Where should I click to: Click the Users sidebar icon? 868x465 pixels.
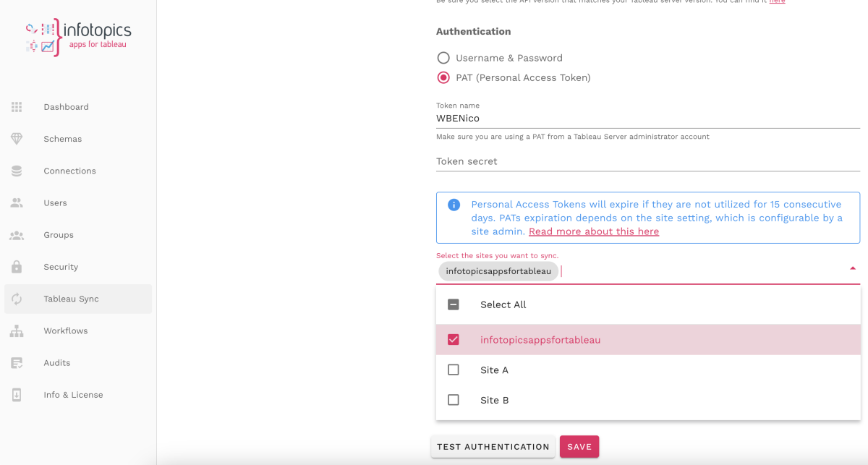click(x=16, y=202)
